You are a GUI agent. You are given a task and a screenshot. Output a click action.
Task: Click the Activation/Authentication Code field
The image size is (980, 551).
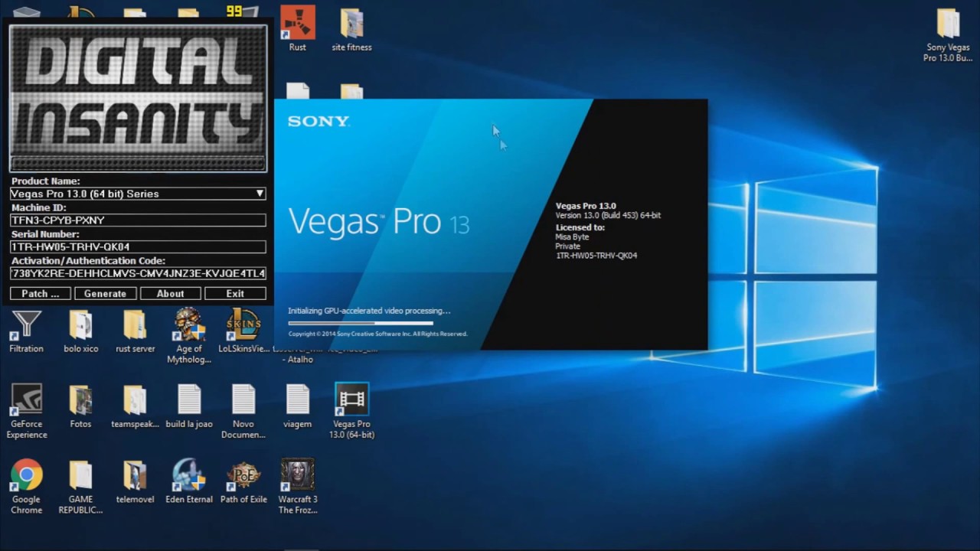(138, 273)
